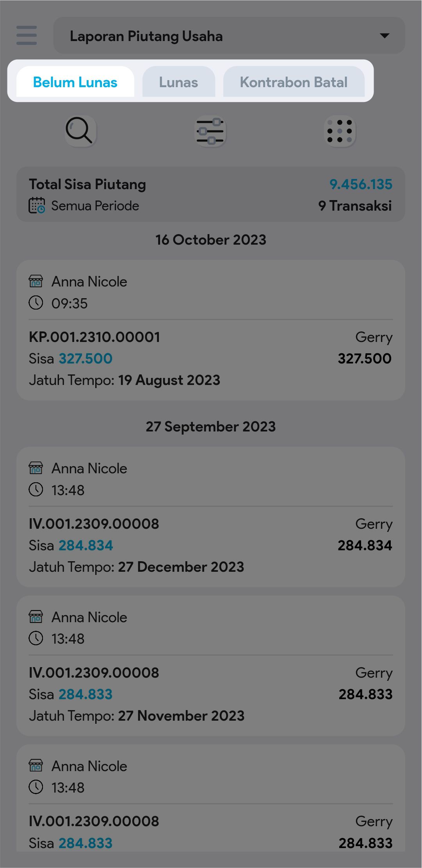Click the 16 October 2023 date header
The width and height of the screenshot is (422, 868).
coord(211,240)
